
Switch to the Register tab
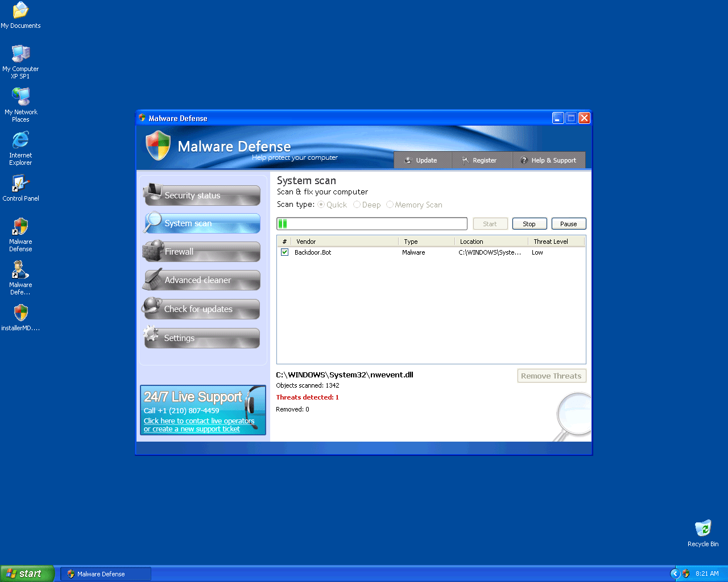(480, 160)
